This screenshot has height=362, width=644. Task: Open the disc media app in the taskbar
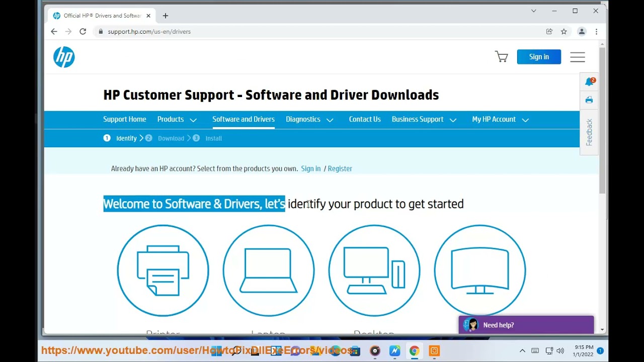point(375,351)
